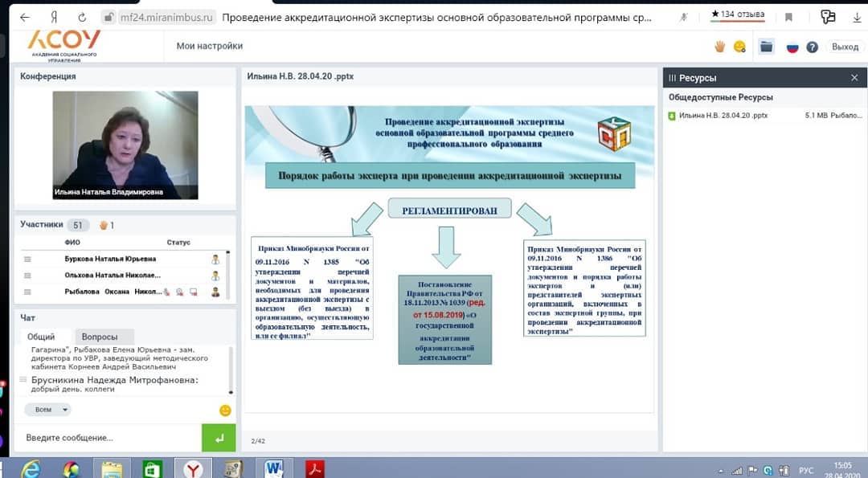Bookmark the page with the bookmark icon

(789, 17)
